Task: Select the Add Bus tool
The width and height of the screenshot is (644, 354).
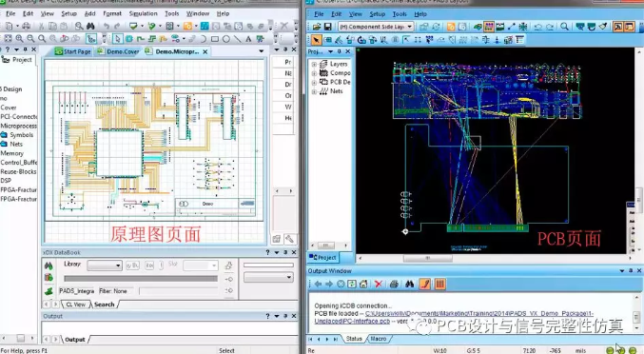Action: pos(152,39)
